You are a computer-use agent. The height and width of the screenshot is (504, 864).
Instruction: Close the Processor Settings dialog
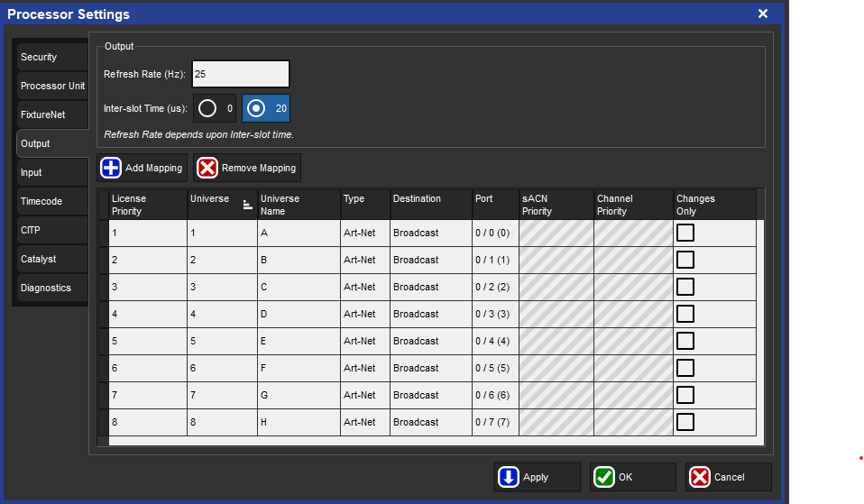pyautogui.click(x=763, y=14)
